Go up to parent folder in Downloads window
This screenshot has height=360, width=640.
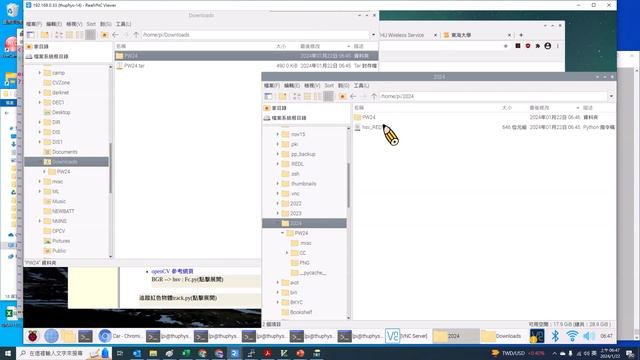click(x=136, y=35)
